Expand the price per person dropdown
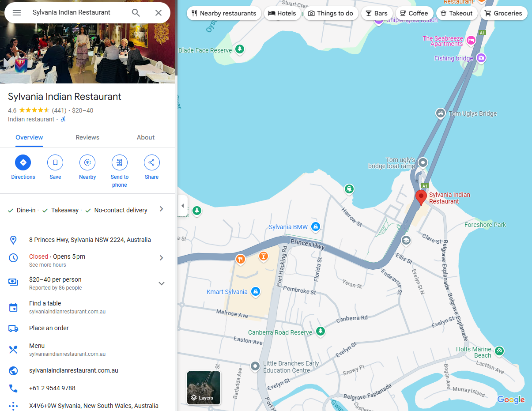This screenshot has width=532, height=411. click(162, 283)
